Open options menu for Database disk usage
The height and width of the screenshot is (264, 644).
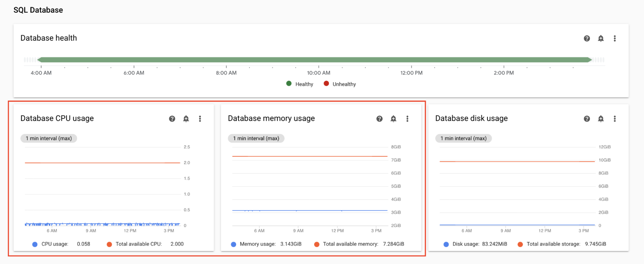click(x=614, y=119)
